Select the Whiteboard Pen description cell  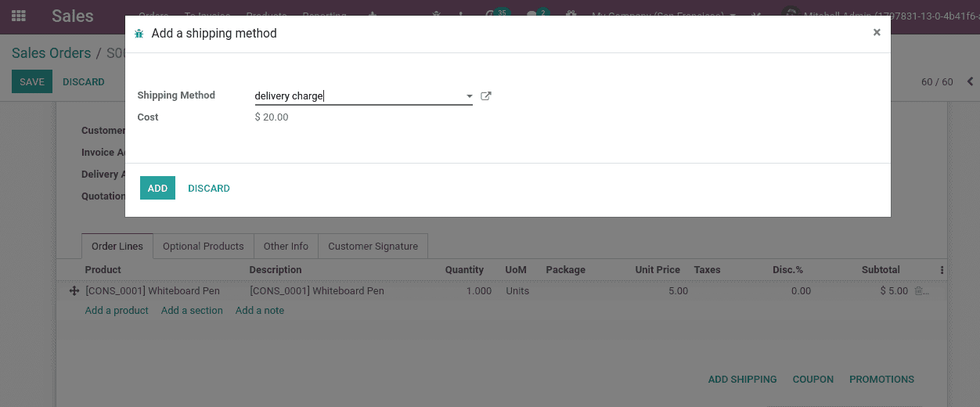[317, 291]
